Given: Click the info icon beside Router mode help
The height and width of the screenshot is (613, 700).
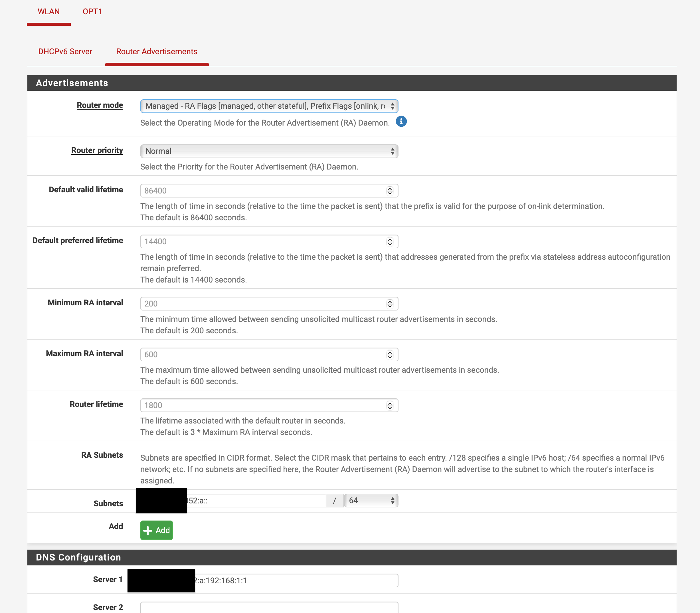Looking at the screenshot, I should pyautogui.click(x=401, y=122).
